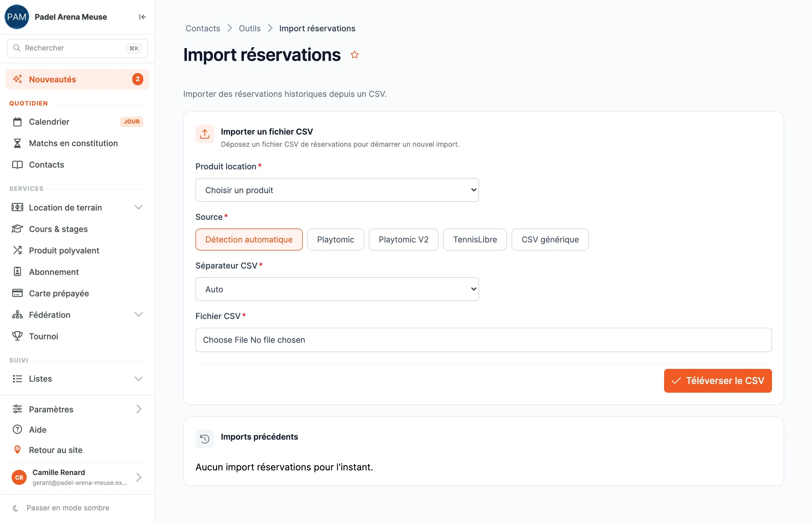Open Nouveautés with 2 badge
This screenshot has height=522, width=812.
[x=77, y=79]
